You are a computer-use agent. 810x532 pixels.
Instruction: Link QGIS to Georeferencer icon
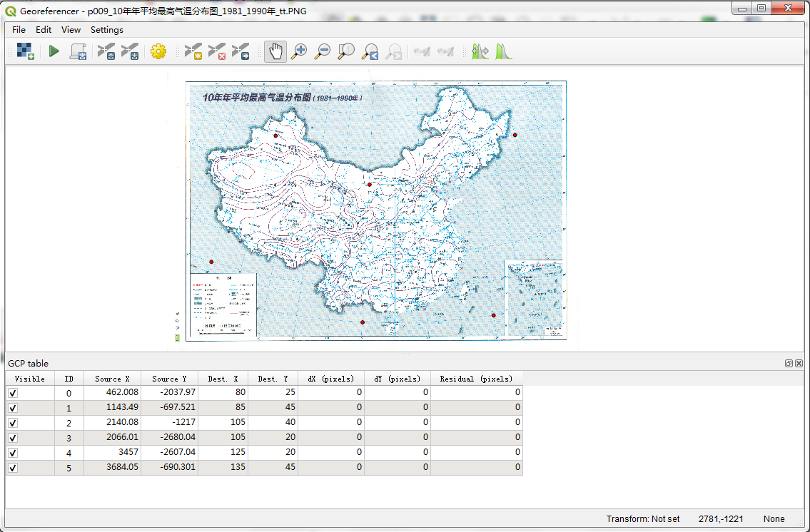(x=445, y=51)
